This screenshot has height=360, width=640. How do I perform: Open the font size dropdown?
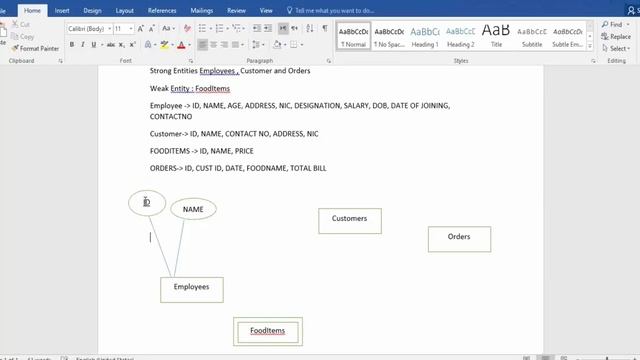coord(131,29)
